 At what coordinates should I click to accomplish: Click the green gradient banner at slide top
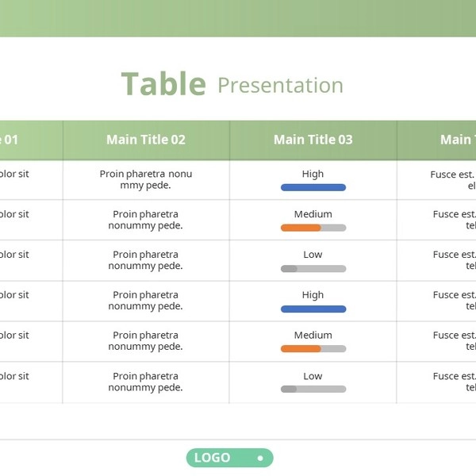(x=238, y=17)
